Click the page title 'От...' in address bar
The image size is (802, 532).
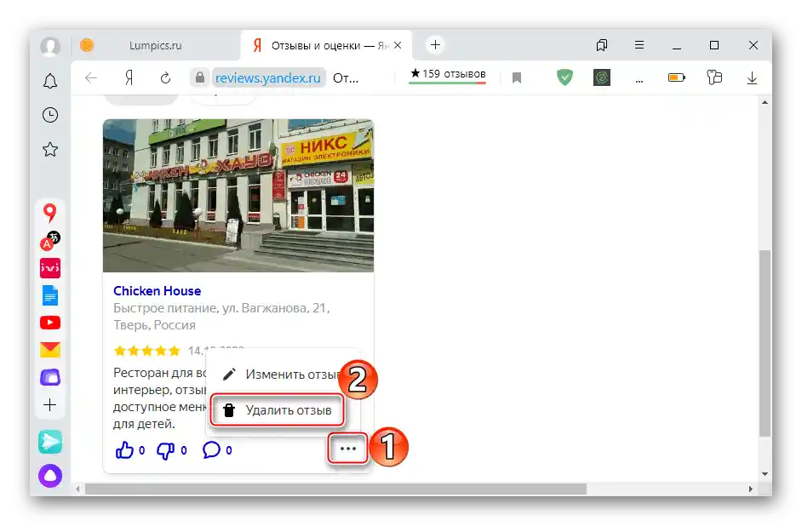point(346,78)
